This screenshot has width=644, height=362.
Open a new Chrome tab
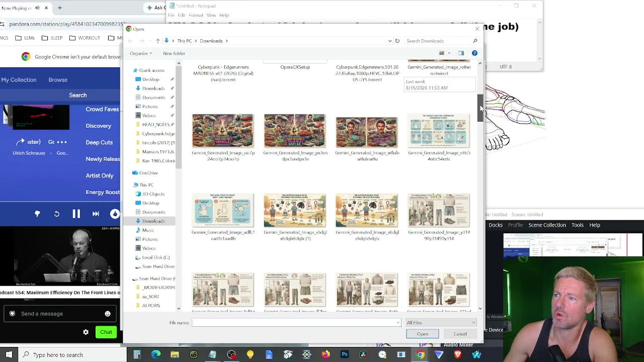59,8
